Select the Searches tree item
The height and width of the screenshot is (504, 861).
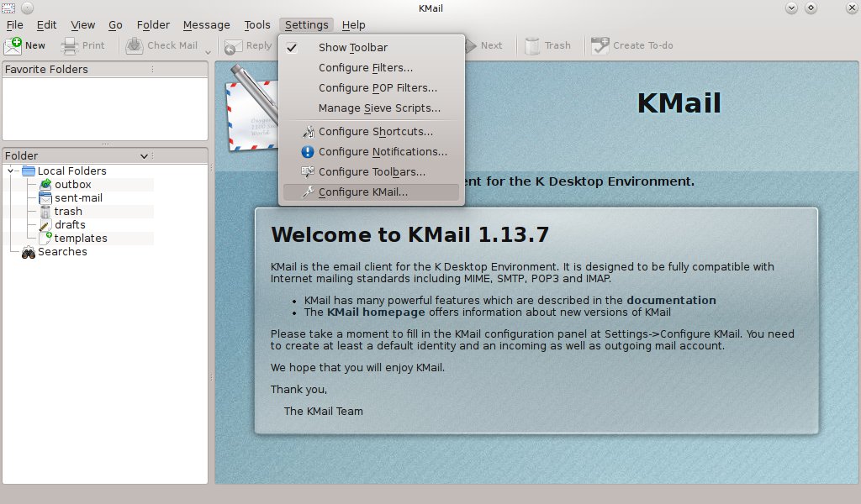(x=62, y=252)
